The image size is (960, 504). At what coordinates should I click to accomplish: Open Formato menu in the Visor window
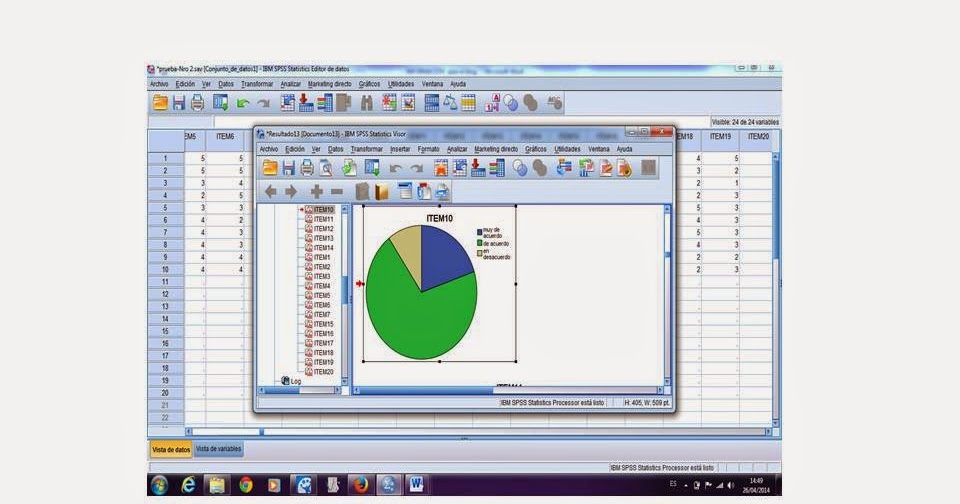(428, 149)
